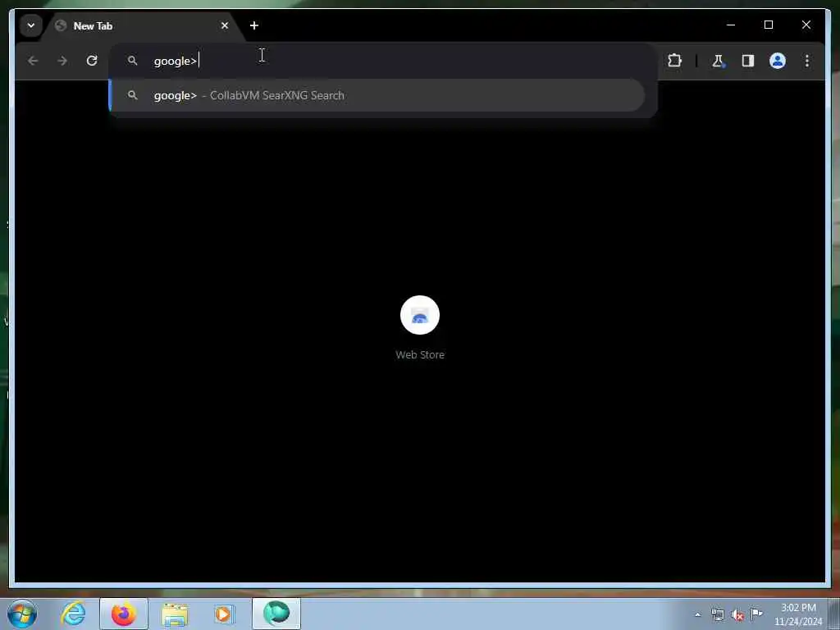Open the muted volume tray icon
The width and height of the screenshot is (840, 630).
(737, 615)
